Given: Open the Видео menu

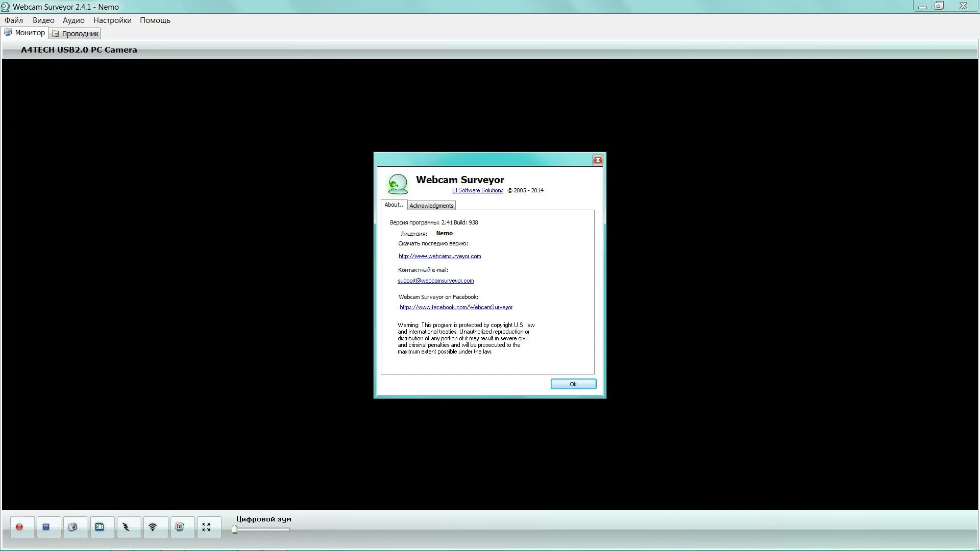Looking at the screenshot, I should (43, 20).
